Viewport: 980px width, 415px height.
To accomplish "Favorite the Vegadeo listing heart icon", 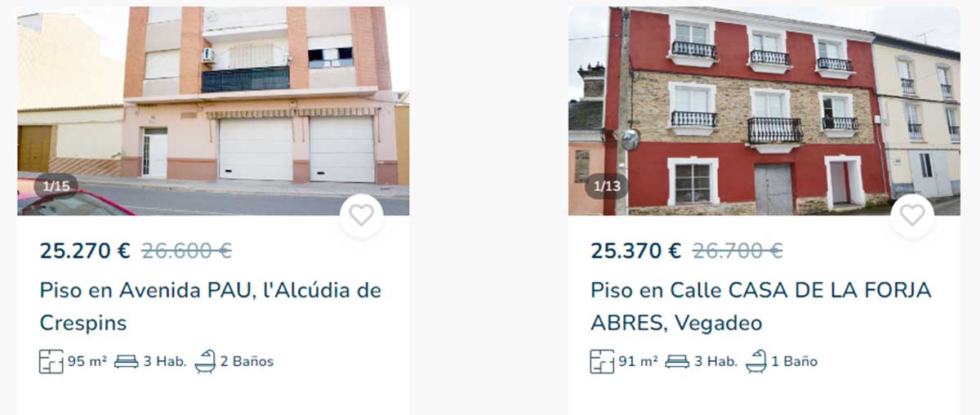I will 912,215.
